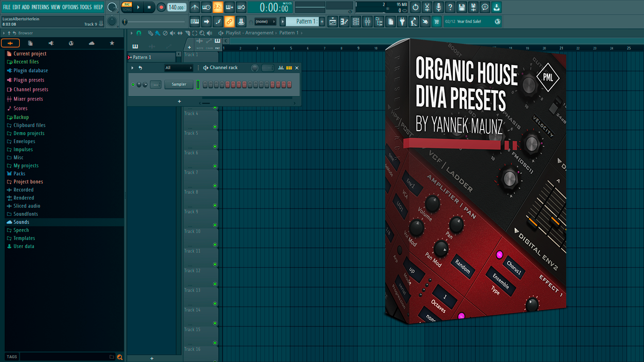The height and width of the screenshot is (362, 644).
Task: Select Sounds in the browser
Action: 21,222
